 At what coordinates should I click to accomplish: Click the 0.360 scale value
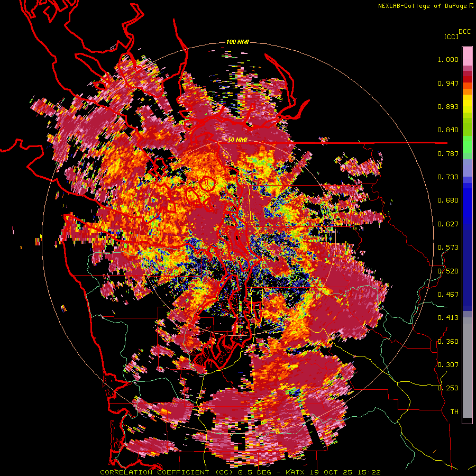(448, 342)
